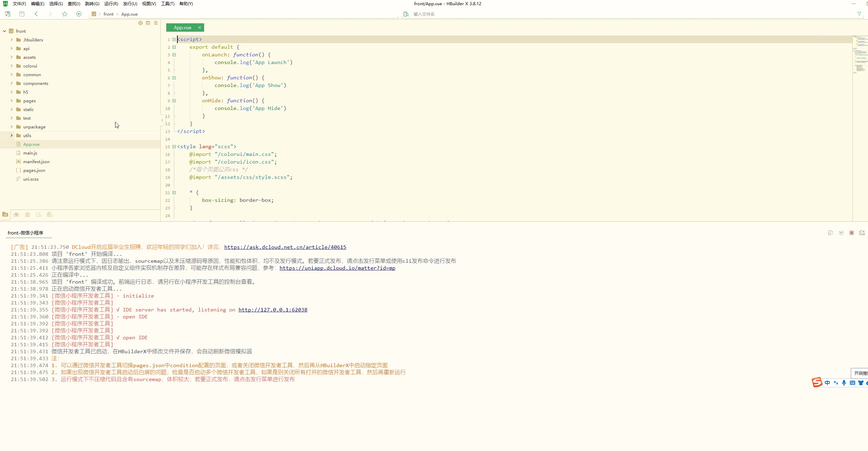Open the fourth sidebar panel icon with the magnifier
The image size is (868, 451).
point(39,215)
